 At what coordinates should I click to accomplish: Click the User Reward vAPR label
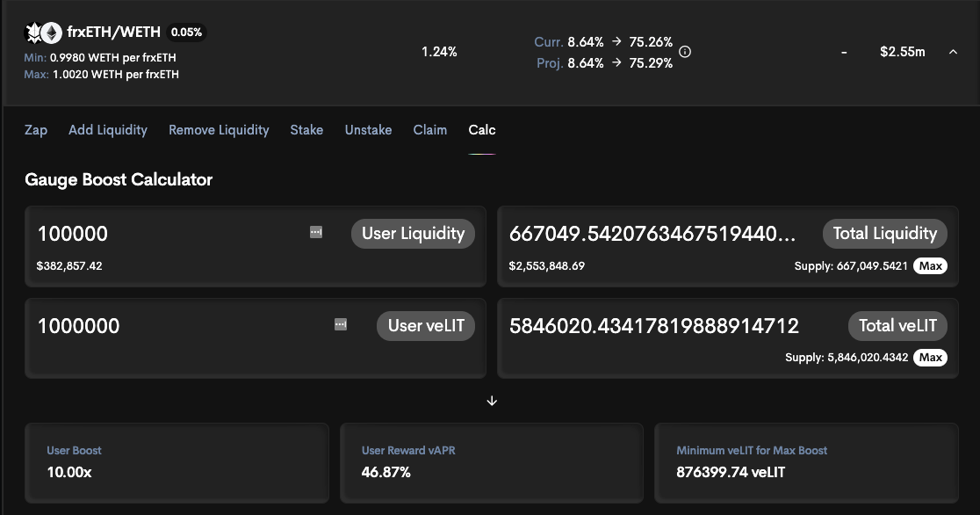pos(408,451)
